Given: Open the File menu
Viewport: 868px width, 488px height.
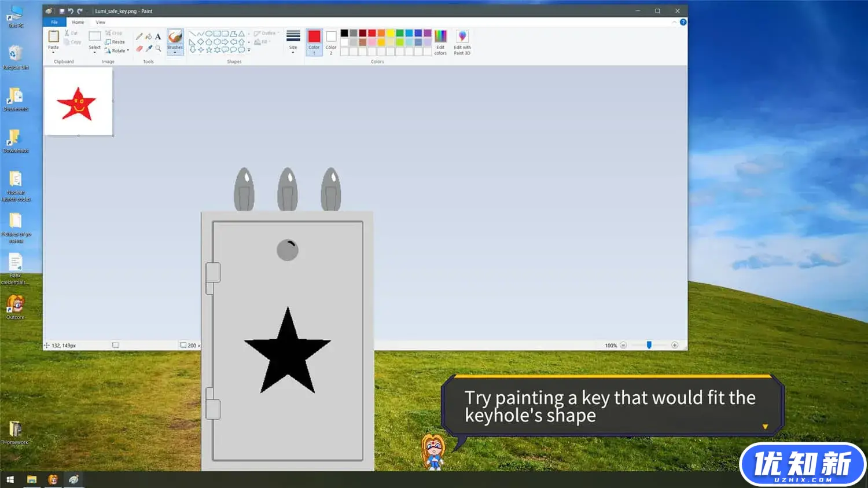Looking at the screenshot, I should [x=54, y=22].
